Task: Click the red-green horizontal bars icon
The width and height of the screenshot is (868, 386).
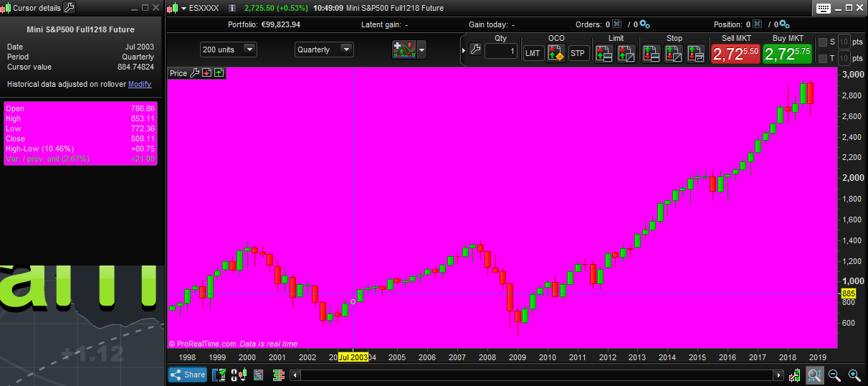Action: click(278, 375)
